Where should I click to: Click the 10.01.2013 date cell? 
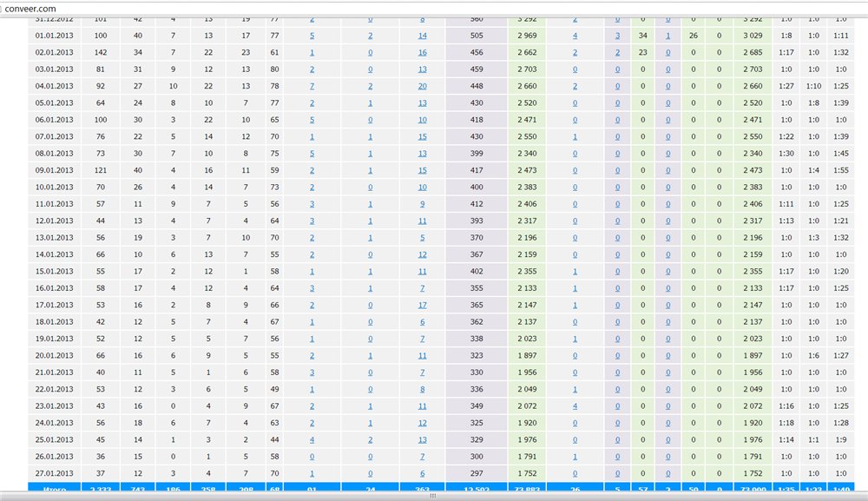click(x=54, y=187)
